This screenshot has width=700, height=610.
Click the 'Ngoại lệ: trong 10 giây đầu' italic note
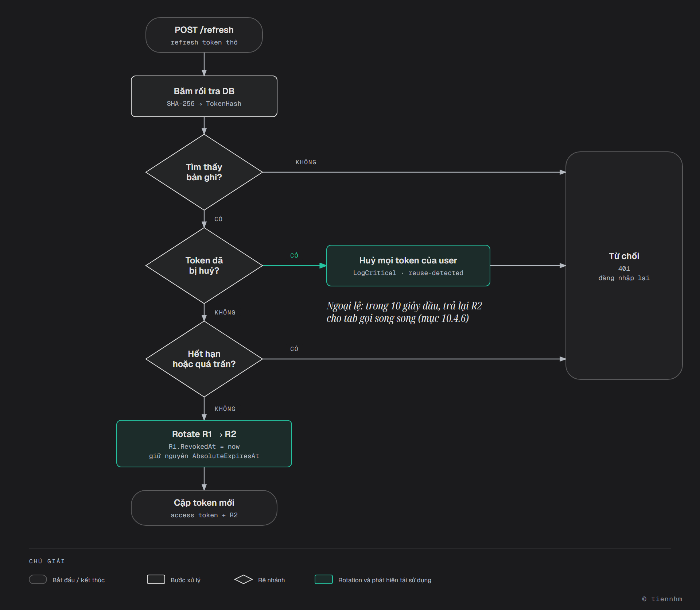404,312
